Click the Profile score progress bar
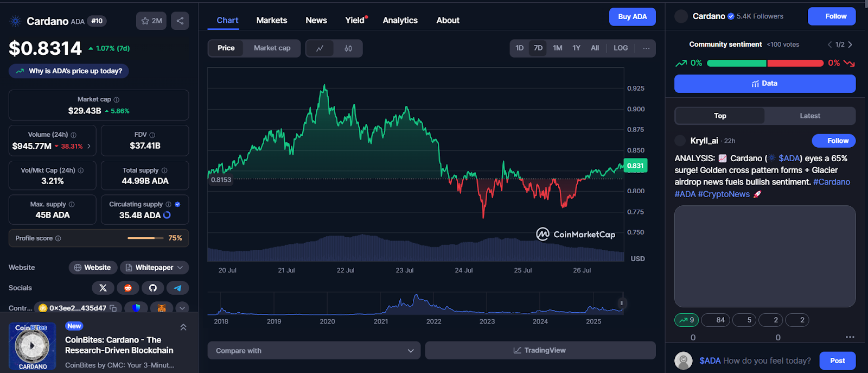This screenshot has height=373, width=868. (x=145, y=238)
